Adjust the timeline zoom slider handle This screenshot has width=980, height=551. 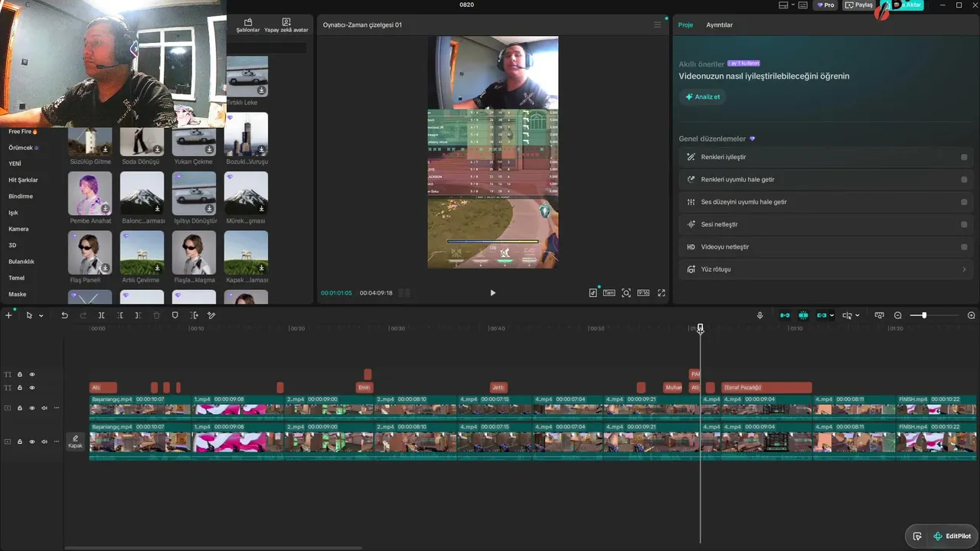click(x=924, y=315)
